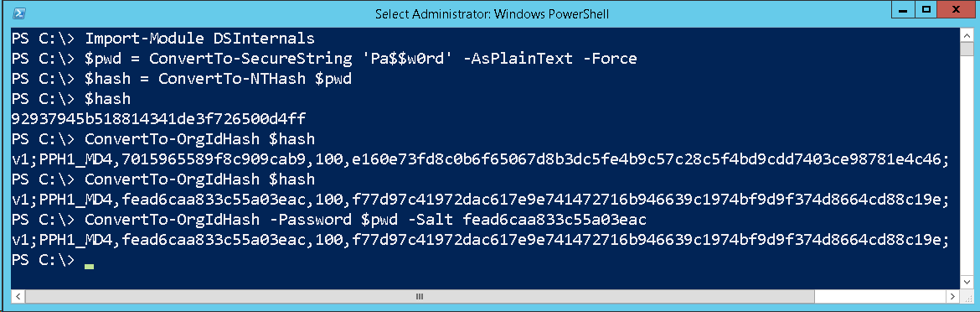Click the window title bar text
This screenshot has height=312, width=980.
[491, 13]
